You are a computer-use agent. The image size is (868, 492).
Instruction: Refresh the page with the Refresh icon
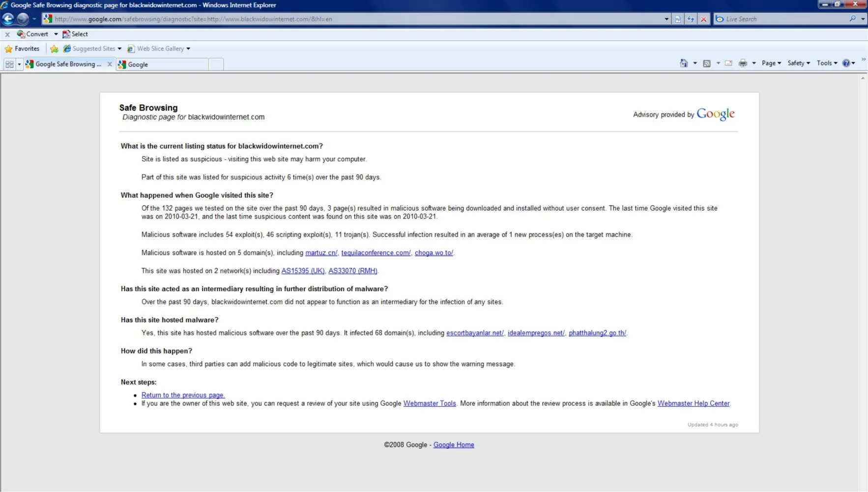[691, 19]
